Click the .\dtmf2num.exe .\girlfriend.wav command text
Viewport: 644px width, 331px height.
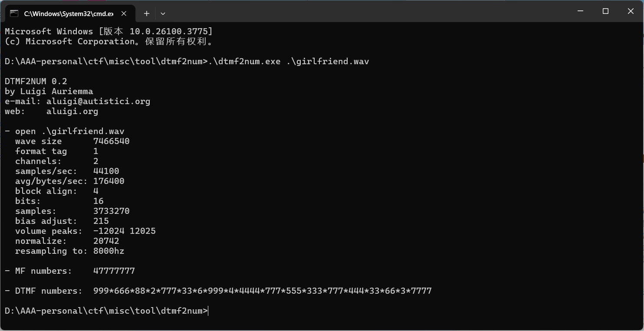tap(289, 61)
